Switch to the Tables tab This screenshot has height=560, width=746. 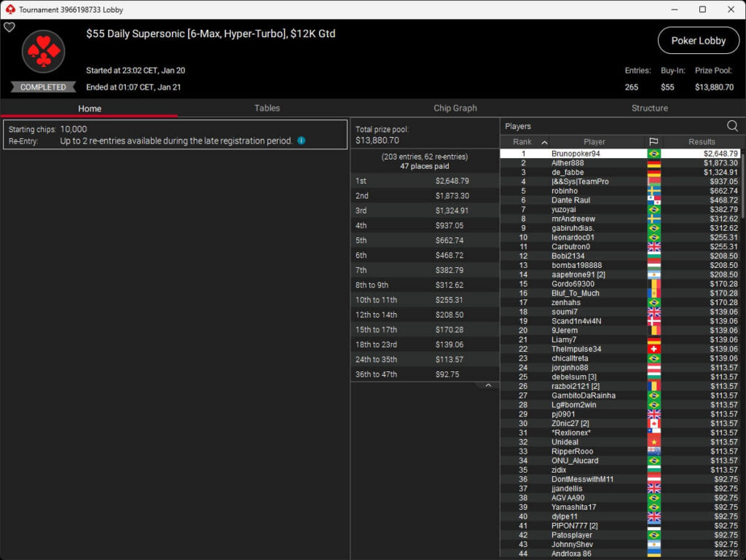click(x=267, y=108)
